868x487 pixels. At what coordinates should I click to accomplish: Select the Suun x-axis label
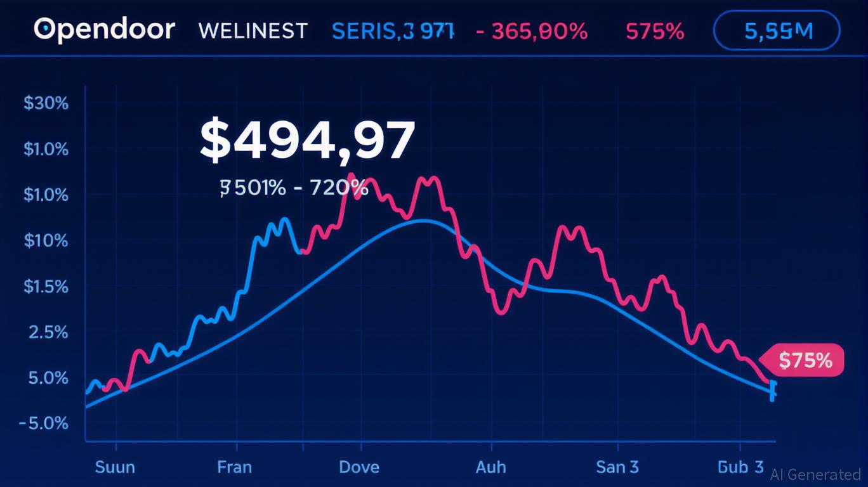pyautogui.click(x=115, y=467)
